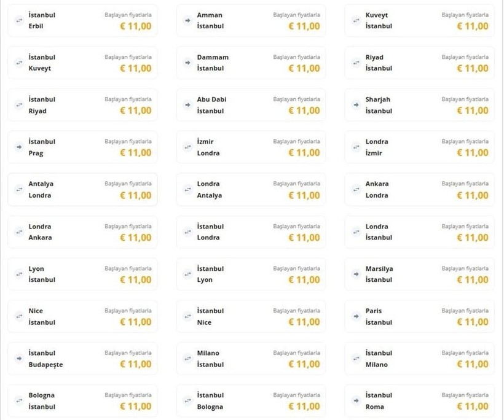The width and height of the screenshot is (504, 420).
Task: Select the İstanbul Nice route
Action: pyautogui.click(x=210, y=316)
